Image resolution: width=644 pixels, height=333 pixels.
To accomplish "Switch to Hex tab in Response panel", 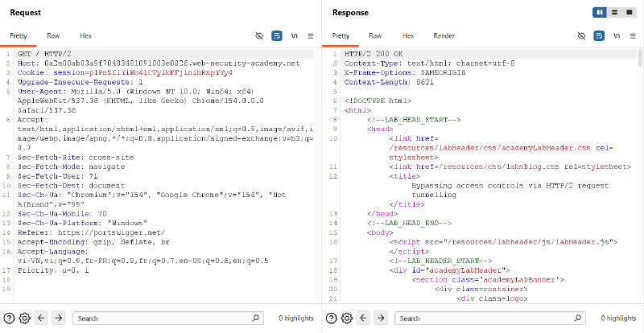I will [x=408, y=36].
